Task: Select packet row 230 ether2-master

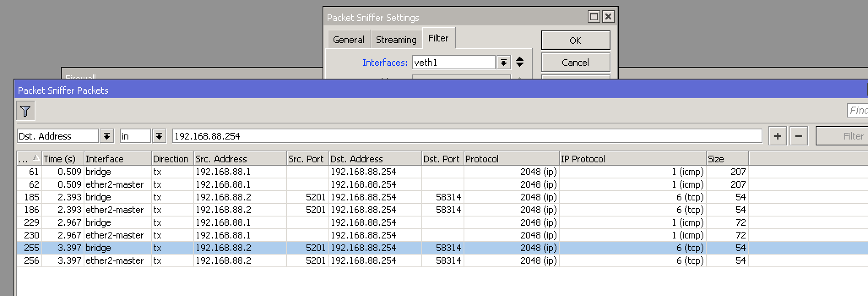Action: (x=442, y=235)
